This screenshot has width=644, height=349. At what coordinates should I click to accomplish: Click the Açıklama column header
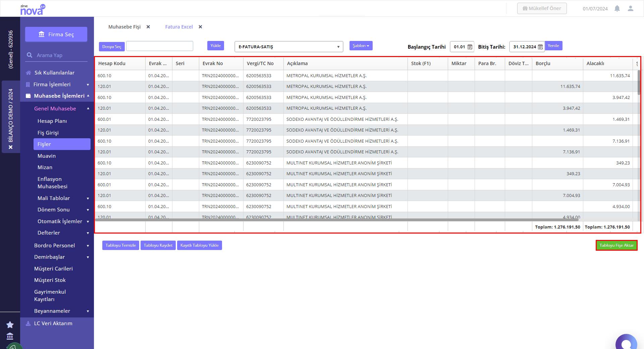click(x=345, y=63)
